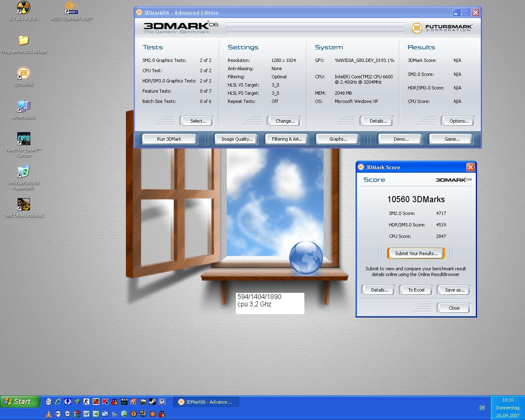The height and width of the screenshot is (420, 525).
Task: Launch the Game... button
Action: (x=452, y=139)
